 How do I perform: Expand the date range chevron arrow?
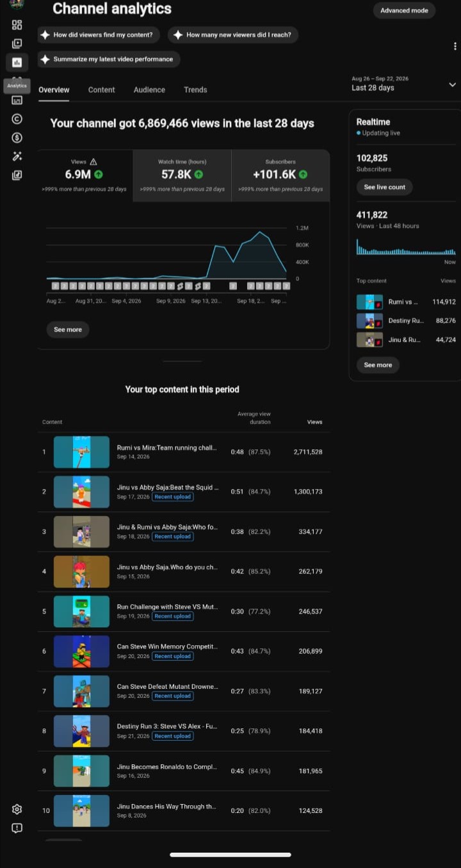point(453,84)
